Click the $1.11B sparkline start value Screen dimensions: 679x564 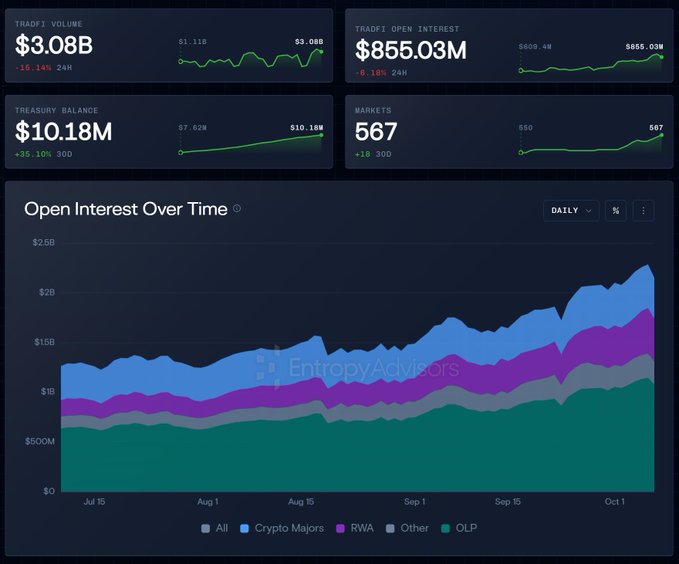[193, 42]
